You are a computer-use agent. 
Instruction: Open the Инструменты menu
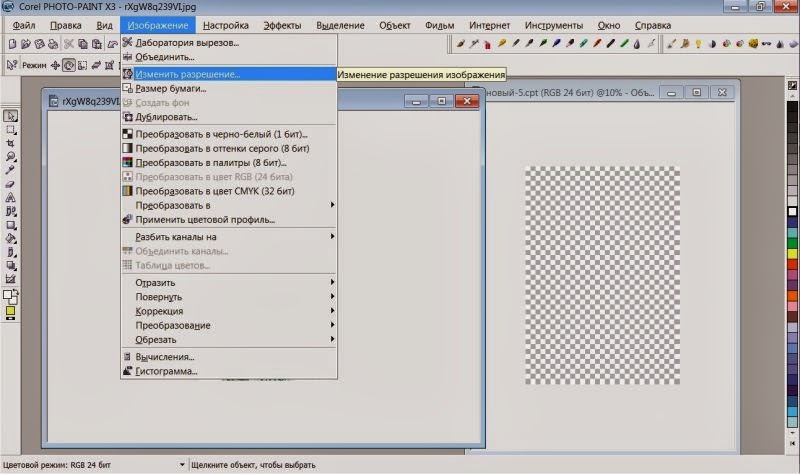[x=554, y=26]
